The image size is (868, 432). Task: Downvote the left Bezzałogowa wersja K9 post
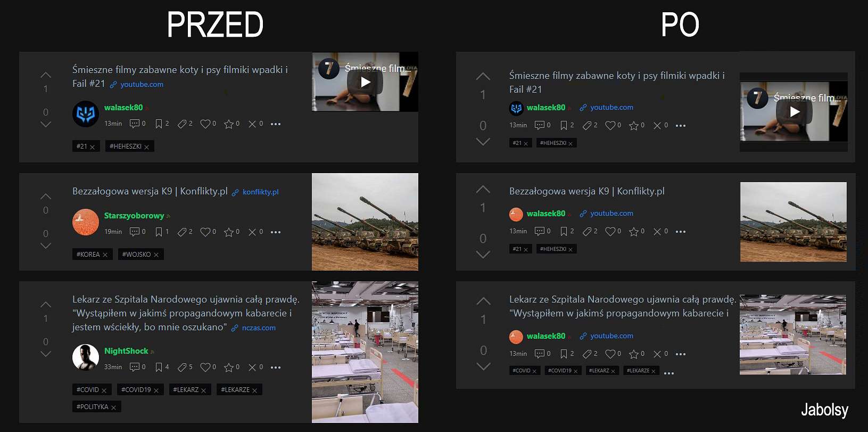pyautogui.click(x=46, y=246)
